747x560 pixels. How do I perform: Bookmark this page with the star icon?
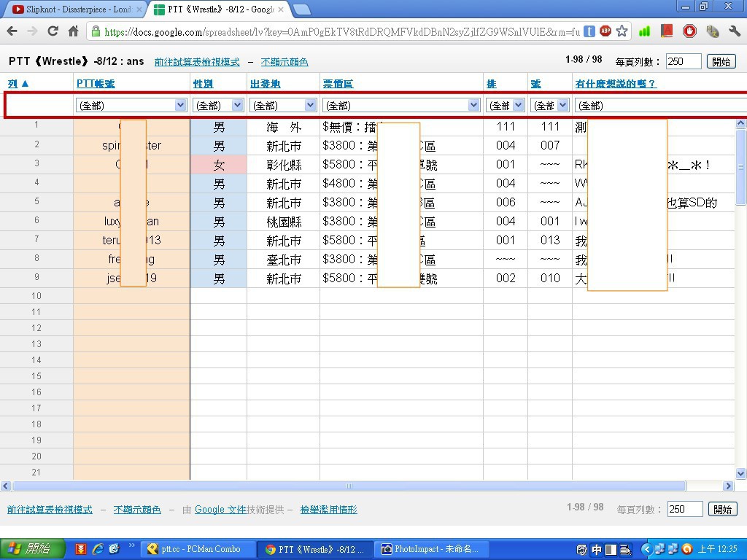(x=622, y=31)
